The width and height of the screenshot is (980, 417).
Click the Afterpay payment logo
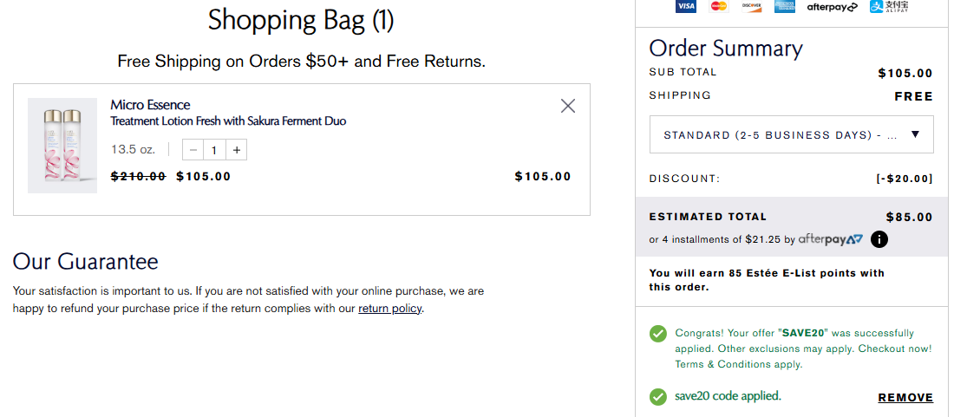832,7
